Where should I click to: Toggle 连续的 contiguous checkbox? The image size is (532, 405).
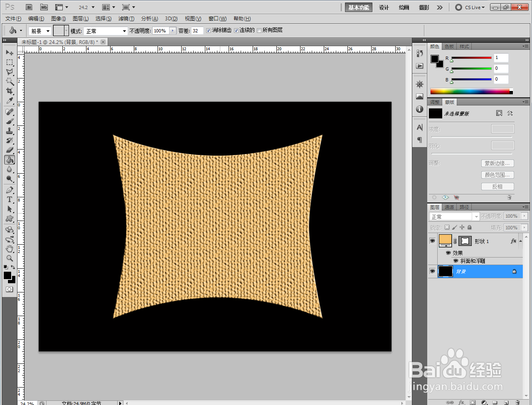pos(236,30)
